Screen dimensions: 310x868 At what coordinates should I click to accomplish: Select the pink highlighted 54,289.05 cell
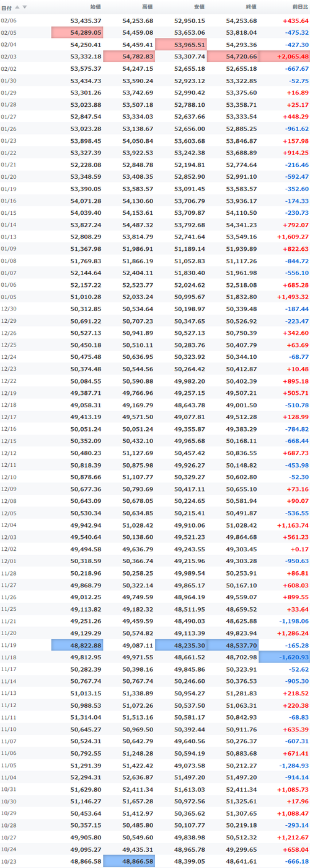[x=77, y=32]
